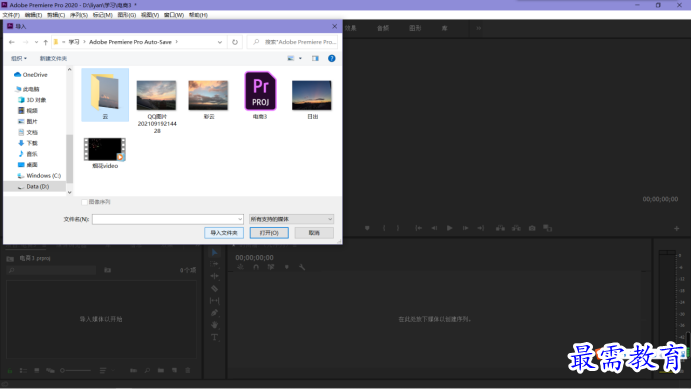Select the Track Select Forward tool

pos(214,264)
